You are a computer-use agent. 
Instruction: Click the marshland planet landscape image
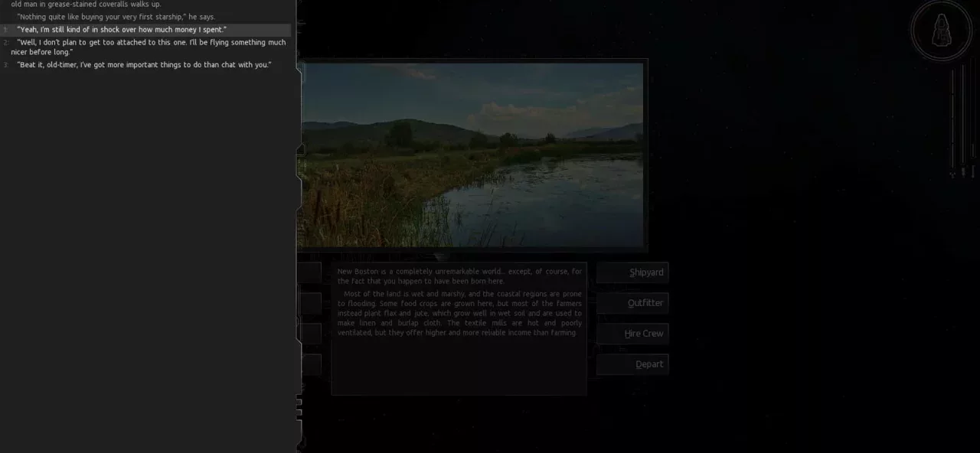tap(472, 155)
